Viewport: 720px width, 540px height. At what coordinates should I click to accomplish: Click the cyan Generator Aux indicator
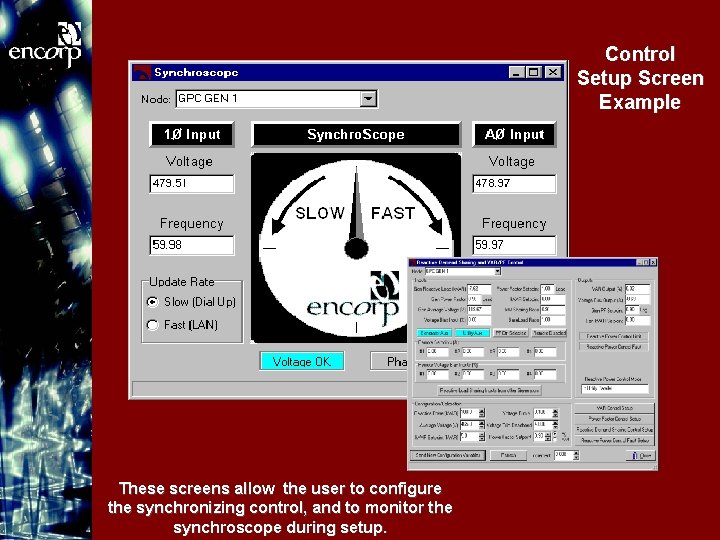pyautogui.click(x=434, y=333)
